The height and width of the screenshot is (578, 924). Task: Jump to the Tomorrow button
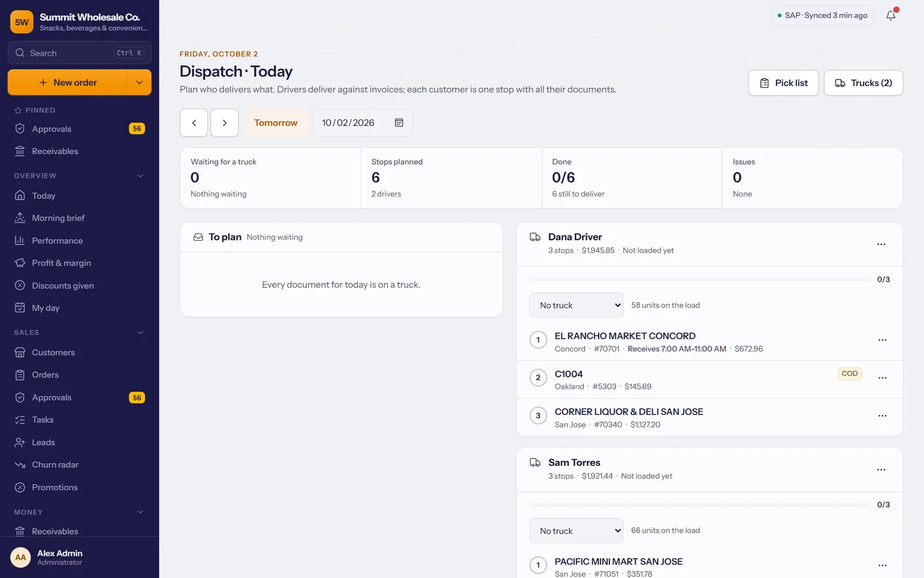tap(276, 123)
